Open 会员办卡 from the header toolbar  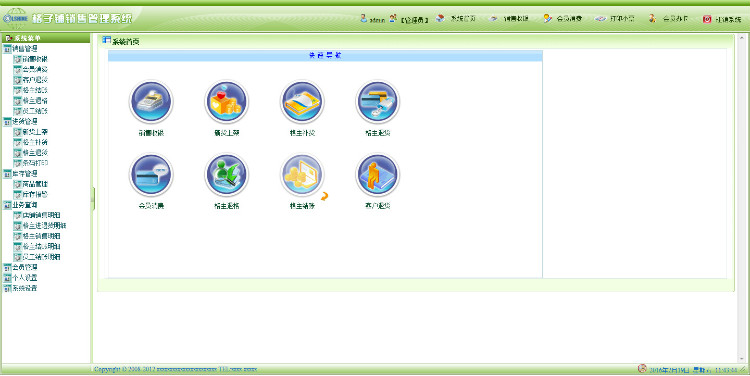(668, 19)
